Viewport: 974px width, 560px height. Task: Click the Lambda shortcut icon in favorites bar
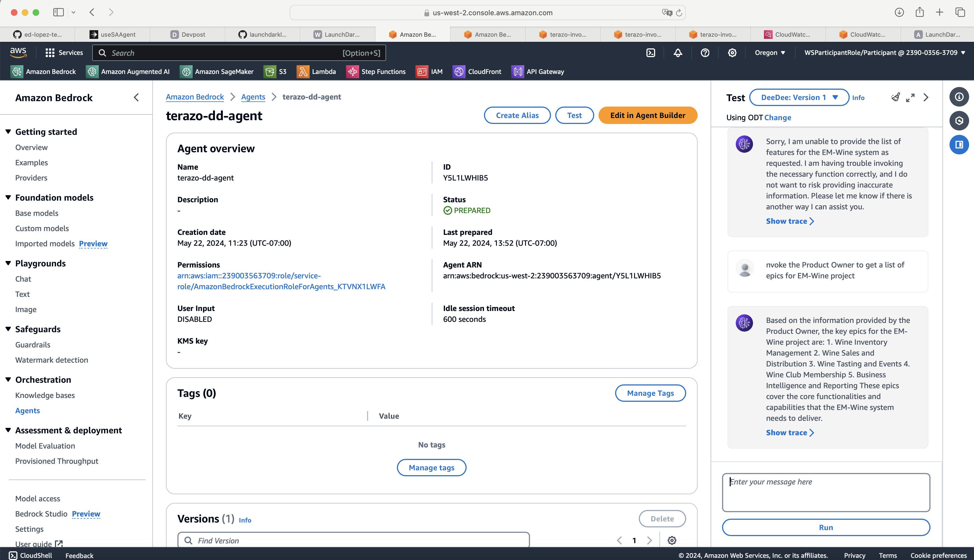tap(303, 71)
